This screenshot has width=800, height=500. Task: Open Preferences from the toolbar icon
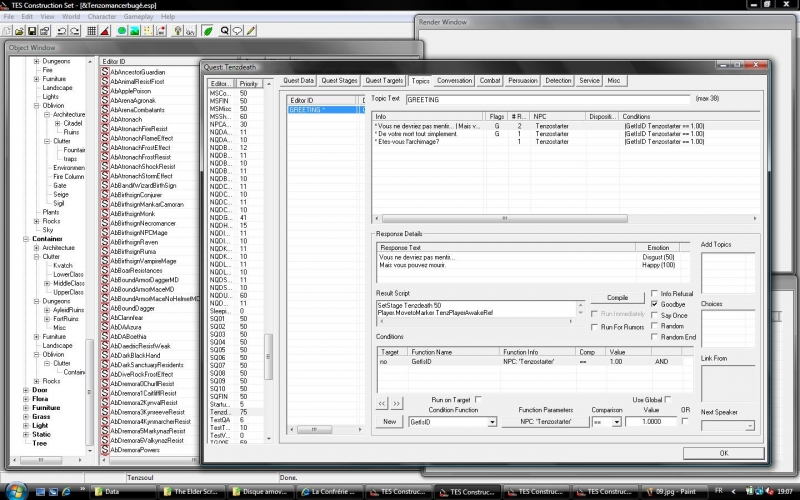tap(44, 31)
